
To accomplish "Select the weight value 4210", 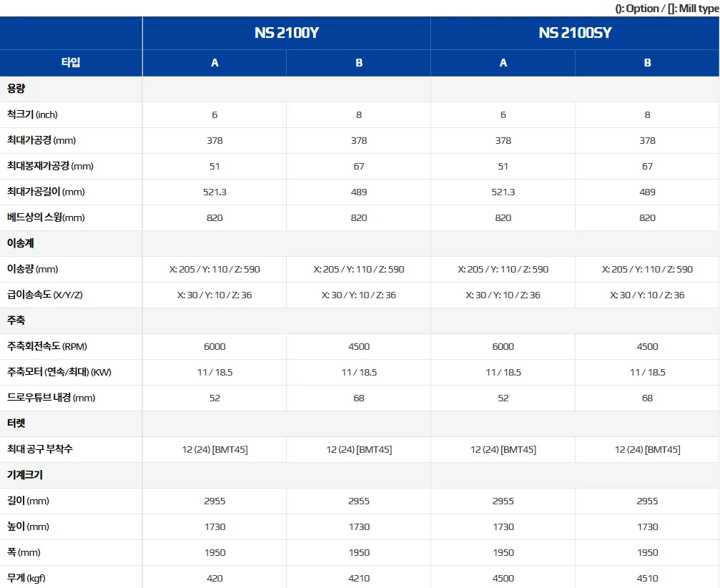I will 359,579.
